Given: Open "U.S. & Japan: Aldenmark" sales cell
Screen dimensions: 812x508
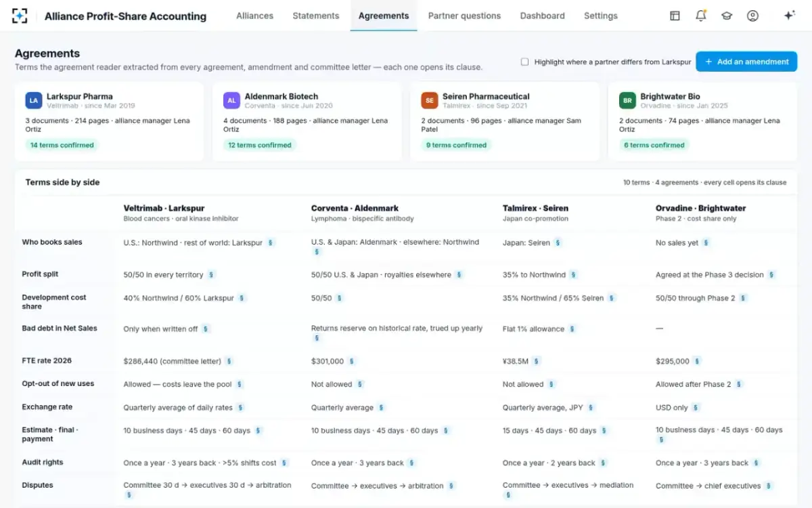Looking at the screenshot, I should click(x=394, y=242).
